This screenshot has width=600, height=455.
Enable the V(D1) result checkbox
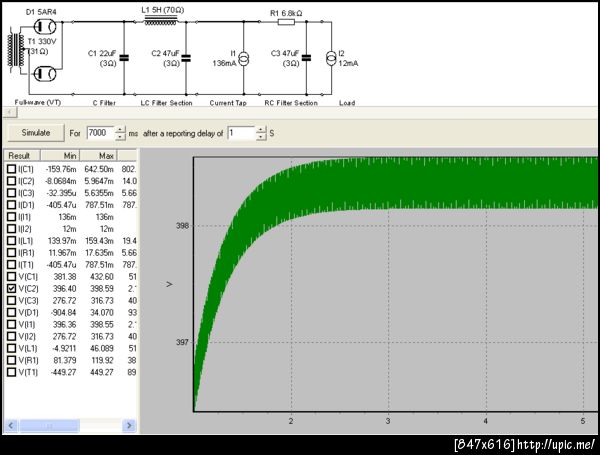(11, 312)
